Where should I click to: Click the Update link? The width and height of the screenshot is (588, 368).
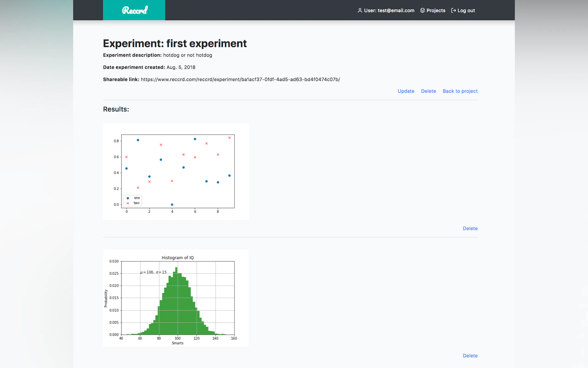pos(406,91)
